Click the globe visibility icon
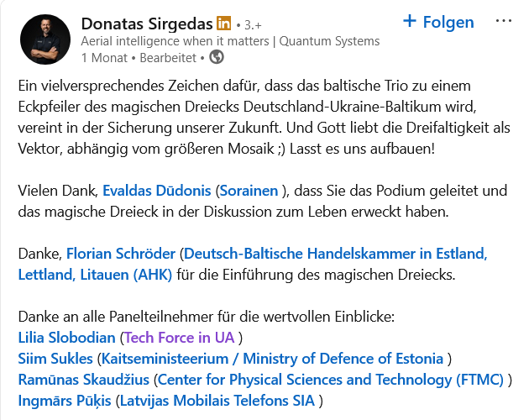The height and width of the screenshot is (420, 529). click(216, 57)
